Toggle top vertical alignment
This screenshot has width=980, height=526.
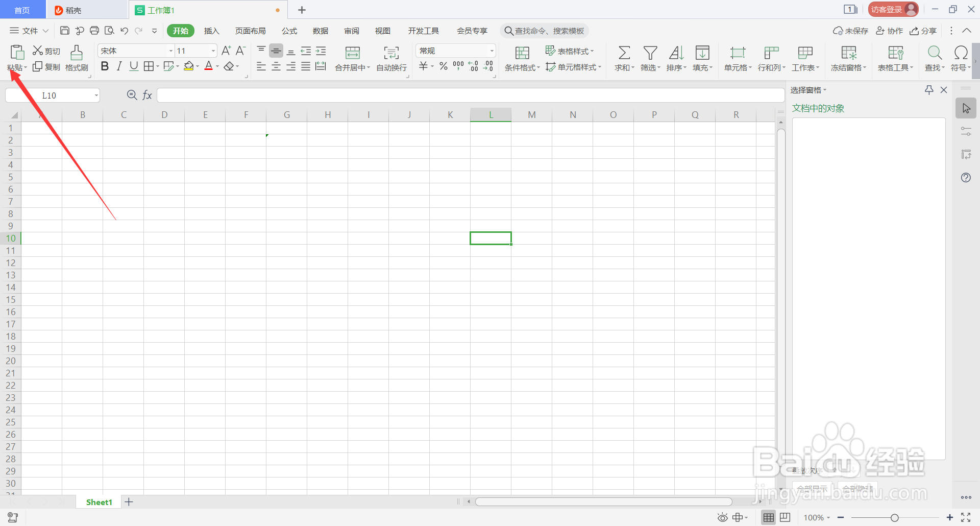click(261, 51)
